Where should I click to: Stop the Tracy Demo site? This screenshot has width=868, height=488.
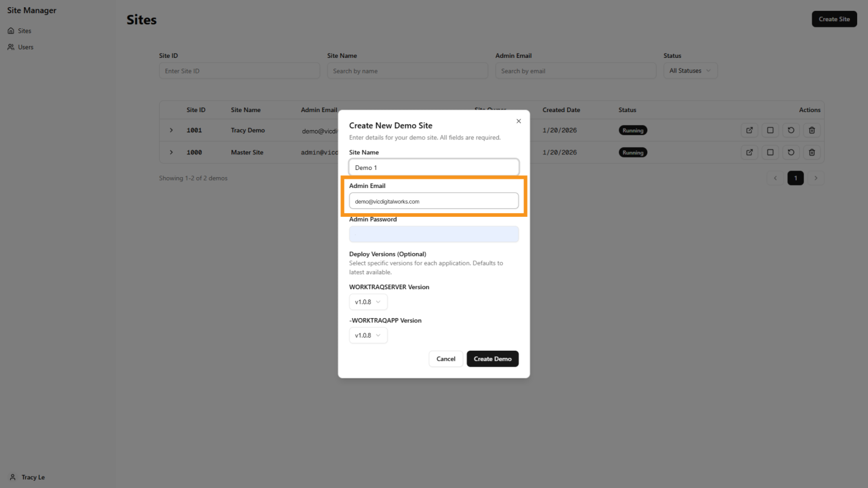tap(770, 130)
